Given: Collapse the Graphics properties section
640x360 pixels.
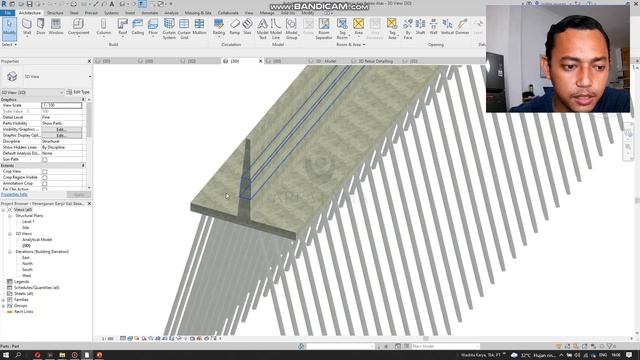Looking at the screenshot, I should coord(83,100).
